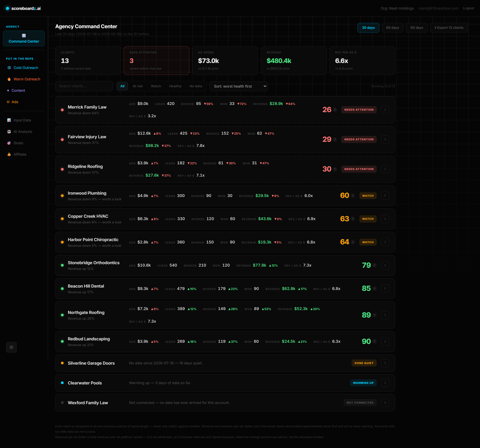Download the Wexford Family Law report
Screen dimensions: 480x448
[x=385, y=403]
